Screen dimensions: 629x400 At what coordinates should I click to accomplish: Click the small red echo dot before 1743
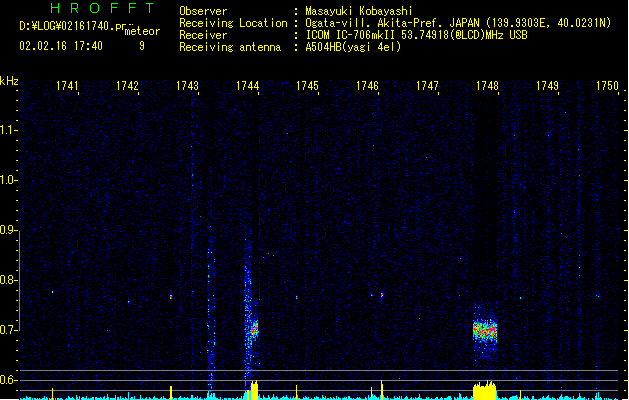click(x=171, y=297)
